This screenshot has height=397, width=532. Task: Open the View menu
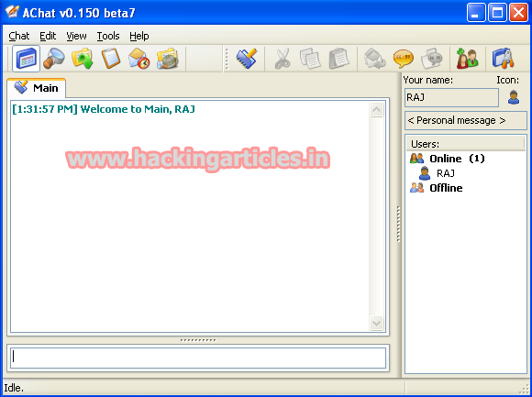(76, 36)
